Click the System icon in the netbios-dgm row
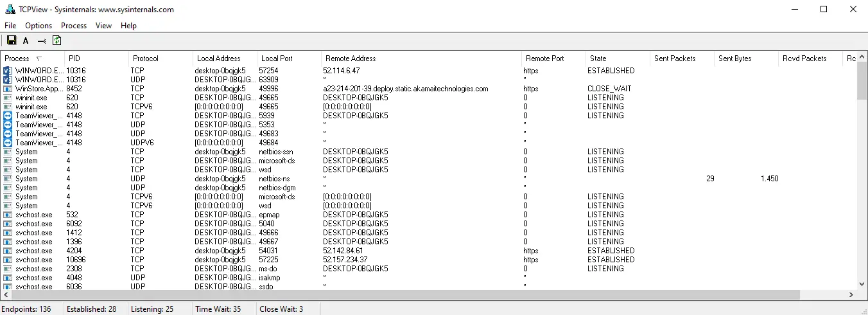 (x=8, y=188)
